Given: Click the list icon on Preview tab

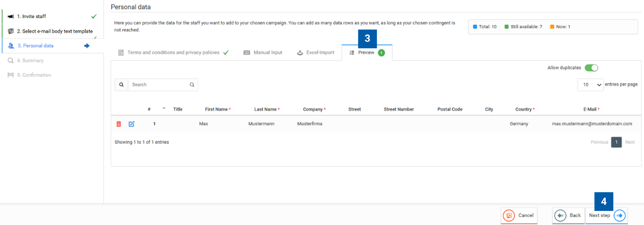Looking at the screenshot, I should (352, 52).
